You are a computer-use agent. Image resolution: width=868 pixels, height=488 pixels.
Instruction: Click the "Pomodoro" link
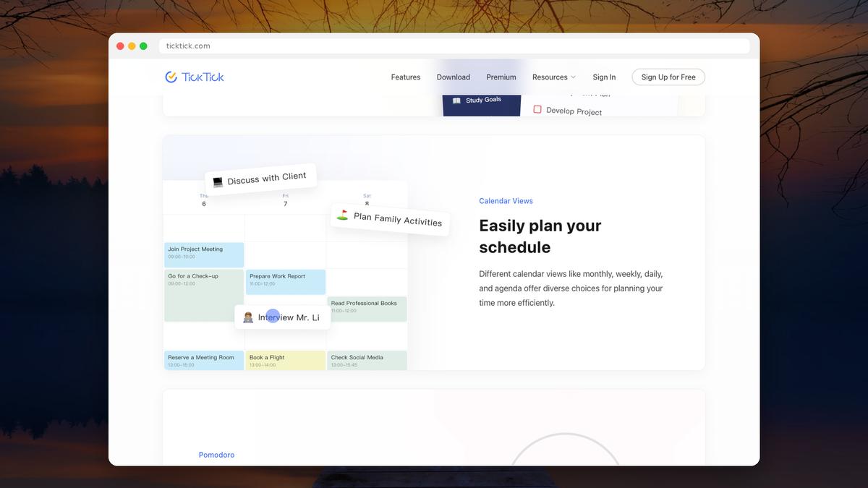216,454
